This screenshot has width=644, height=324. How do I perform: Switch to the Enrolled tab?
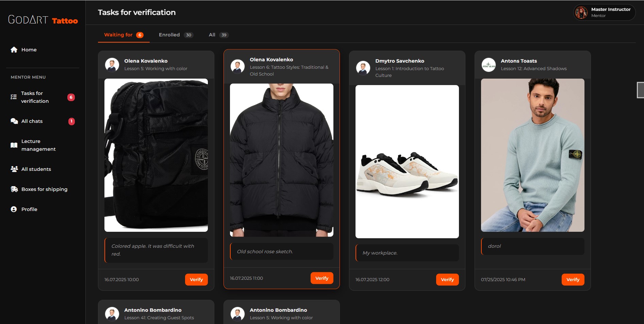click(176, 35)
